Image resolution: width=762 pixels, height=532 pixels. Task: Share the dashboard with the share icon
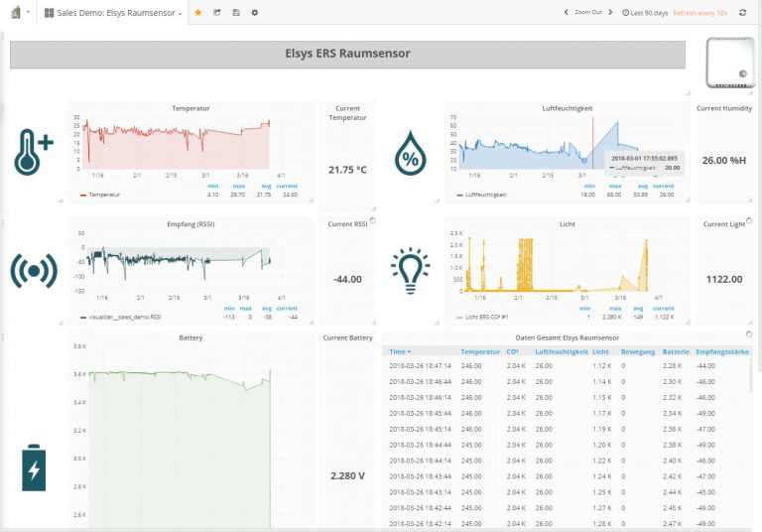(x=216, y=13)
